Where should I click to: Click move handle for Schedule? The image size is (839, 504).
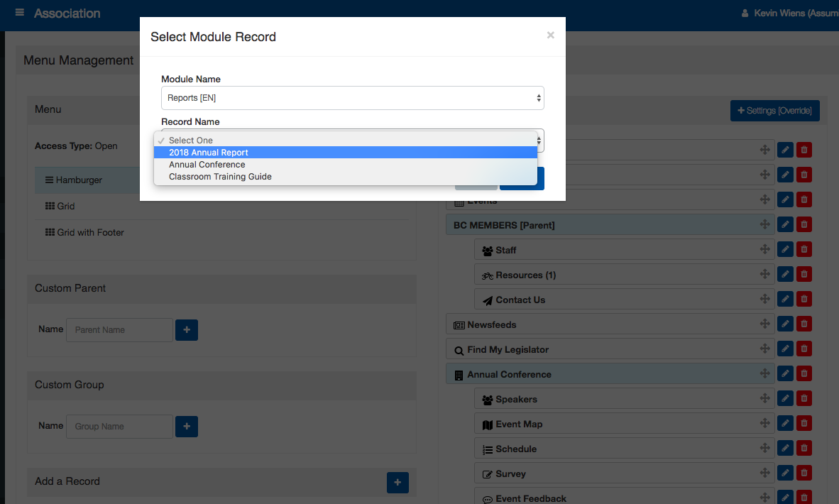[x=764, y=449]
